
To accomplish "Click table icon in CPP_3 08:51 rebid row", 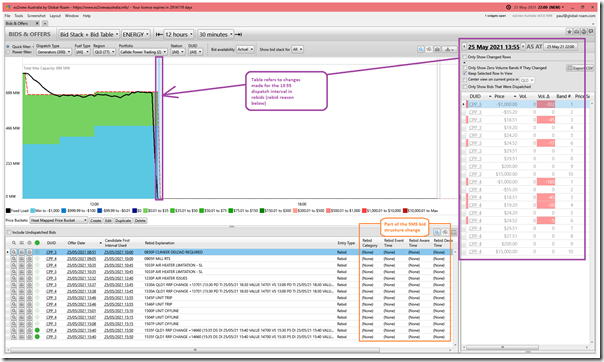I will click(x=22, y=252).
